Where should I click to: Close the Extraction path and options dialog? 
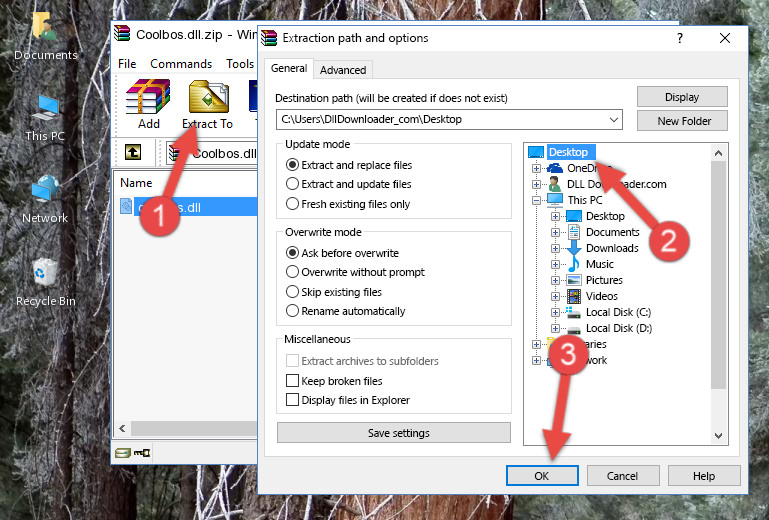tap(725, 38)
